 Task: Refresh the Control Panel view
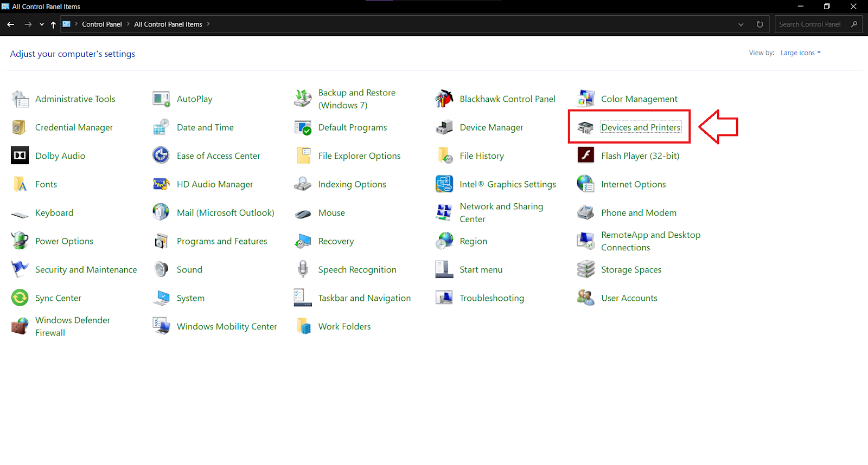(760, 24)
